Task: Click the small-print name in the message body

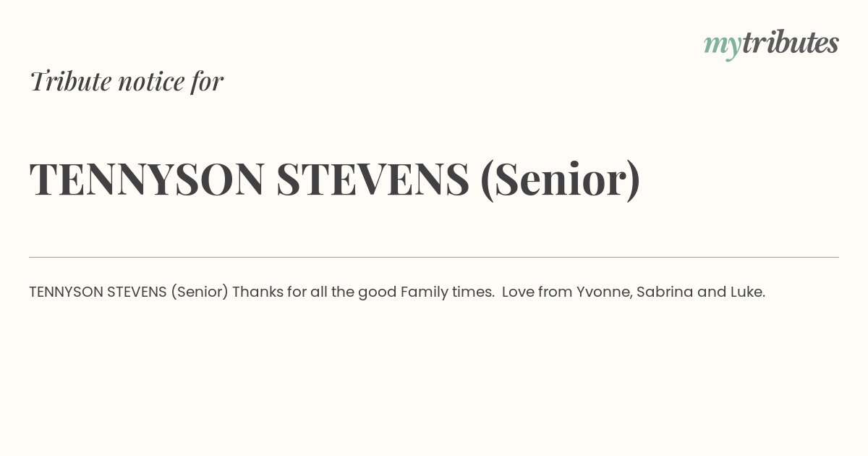Action: [129, 292]
